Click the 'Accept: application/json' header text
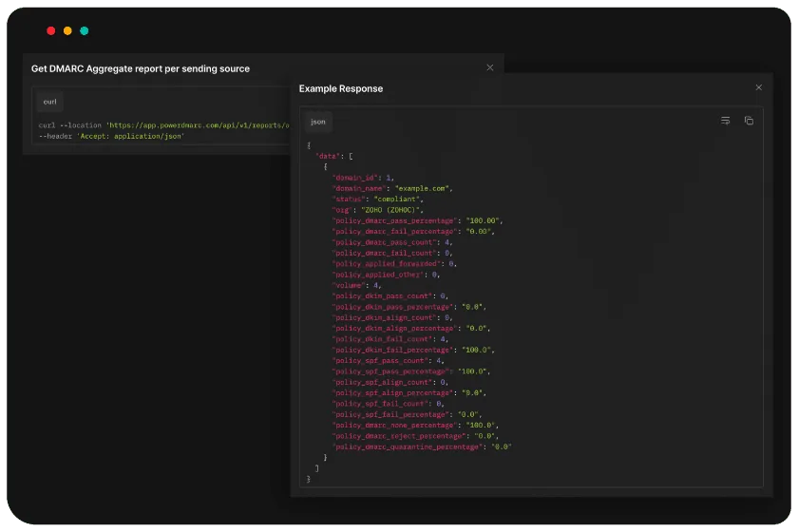 pos(131,137)
